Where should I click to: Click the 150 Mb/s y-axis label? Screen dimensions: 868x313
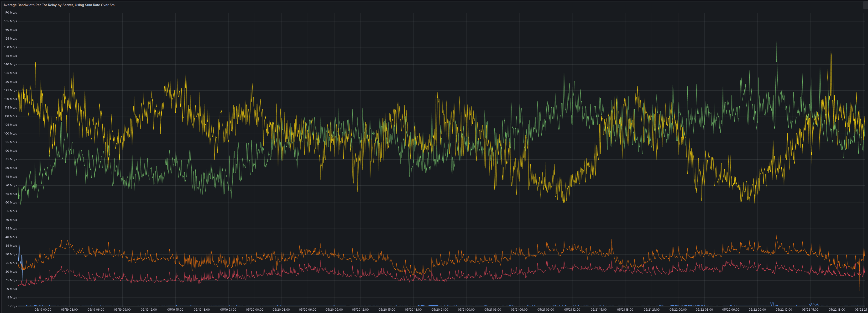coord(10,47)
